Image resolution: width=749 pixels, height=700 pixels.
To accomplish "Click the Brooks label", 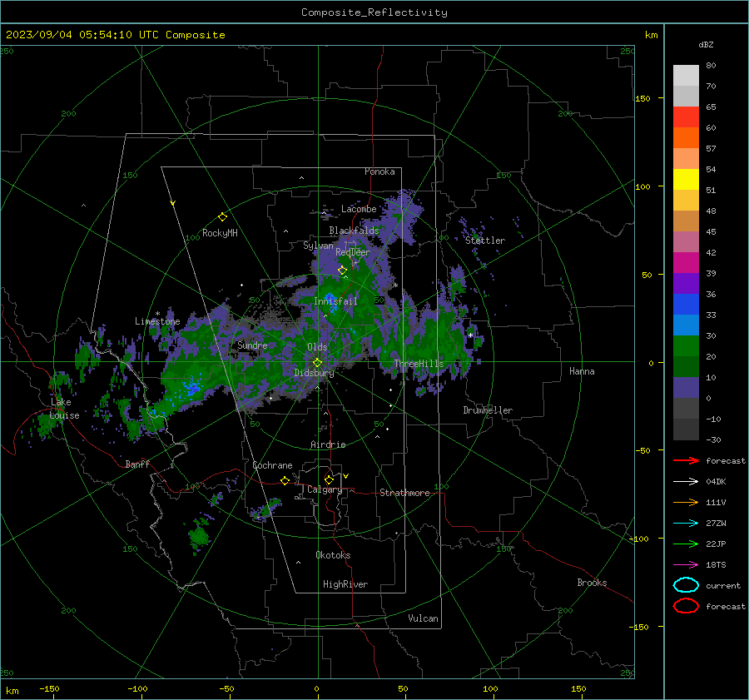I will 592,583.
